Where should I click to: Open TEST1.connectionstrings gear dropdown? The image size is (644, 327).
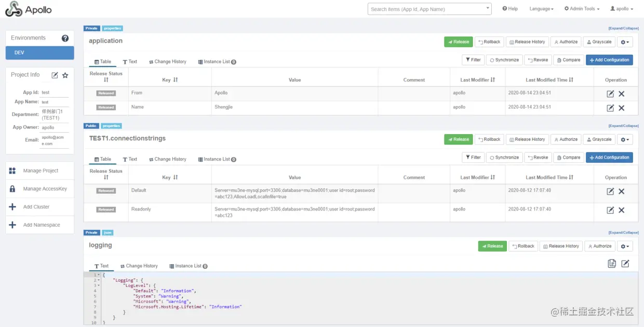[625, 139]
